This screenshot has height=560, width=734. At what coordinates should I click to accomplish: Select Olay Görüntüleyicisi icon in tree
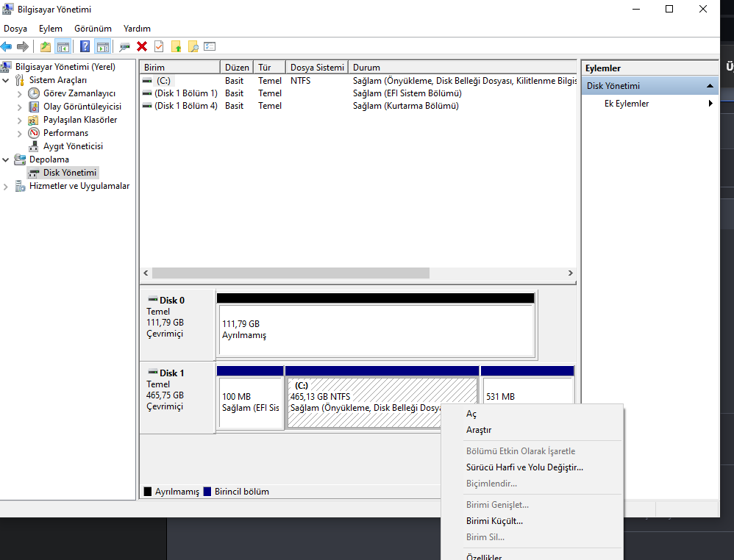click(34, 107)
